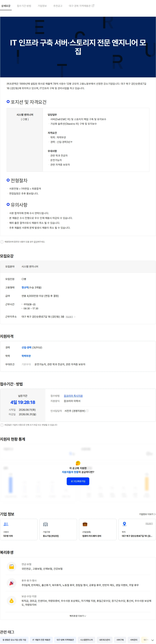Select the 서버구축 tag

pos(120,640)
